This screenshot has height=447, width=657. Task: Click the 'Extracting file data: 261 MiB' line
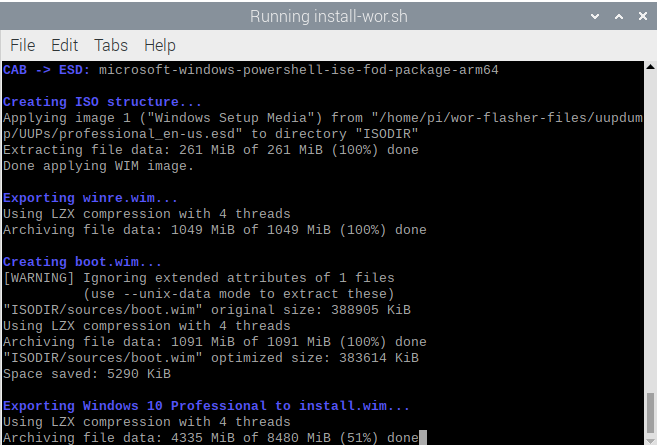point(210,150)
